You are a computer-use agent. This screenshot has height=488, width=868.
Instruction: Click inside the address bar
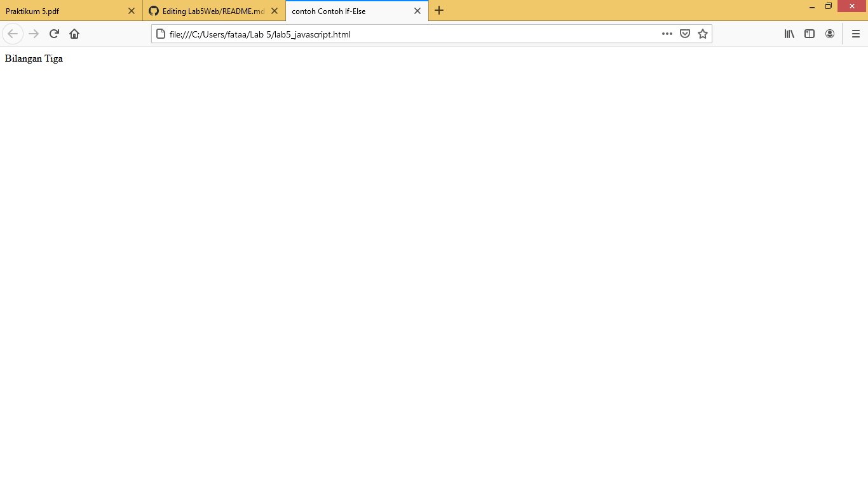[x=381, y=34]
